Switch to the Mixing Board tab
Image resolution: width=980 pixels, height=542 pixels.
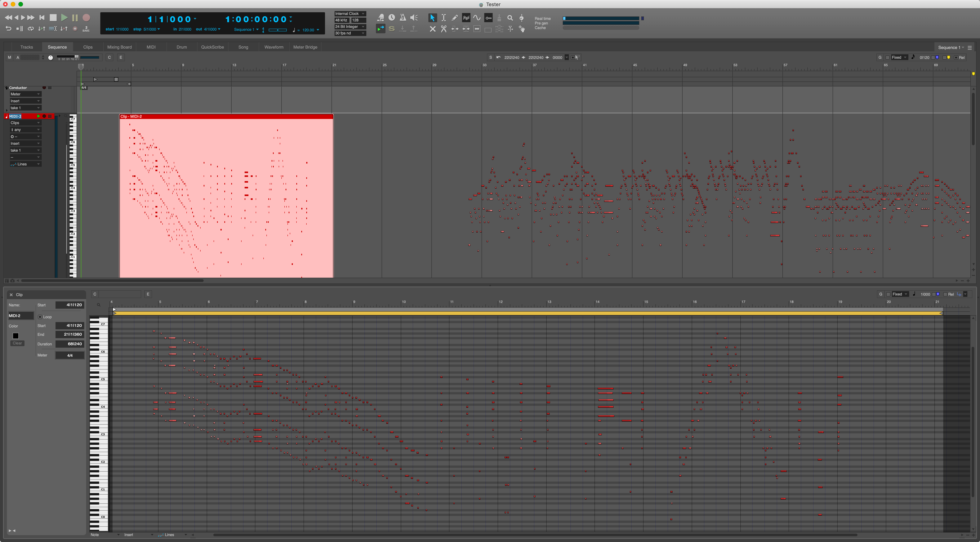119,47
